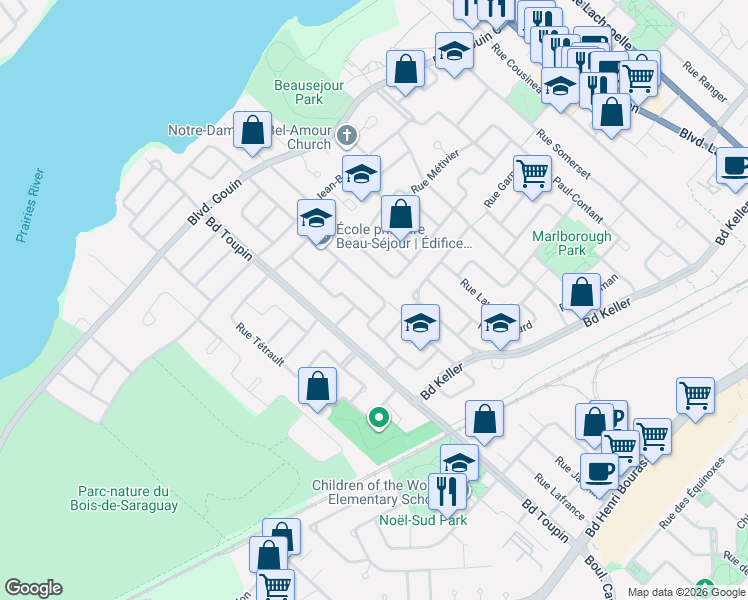Image resolution: width=748 pixels, height=600 pixels.
Task: Open grocery cart marker at bottom map edge
Action: point(276,586)
